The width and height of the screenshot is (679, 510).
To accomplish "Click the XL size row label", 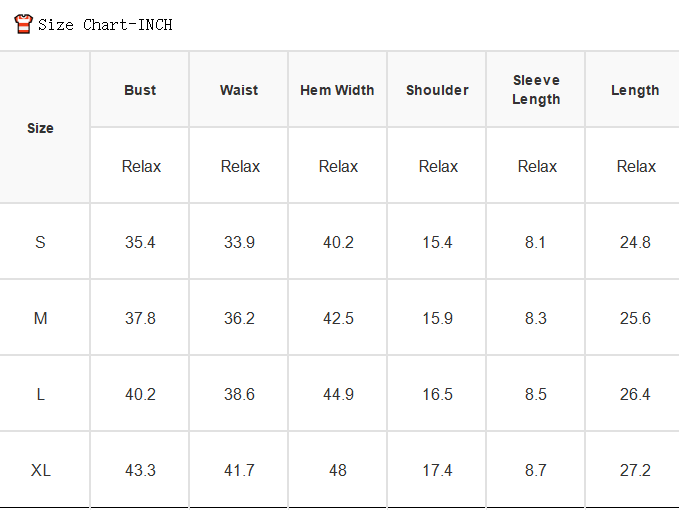I will [x=41, y=470].
